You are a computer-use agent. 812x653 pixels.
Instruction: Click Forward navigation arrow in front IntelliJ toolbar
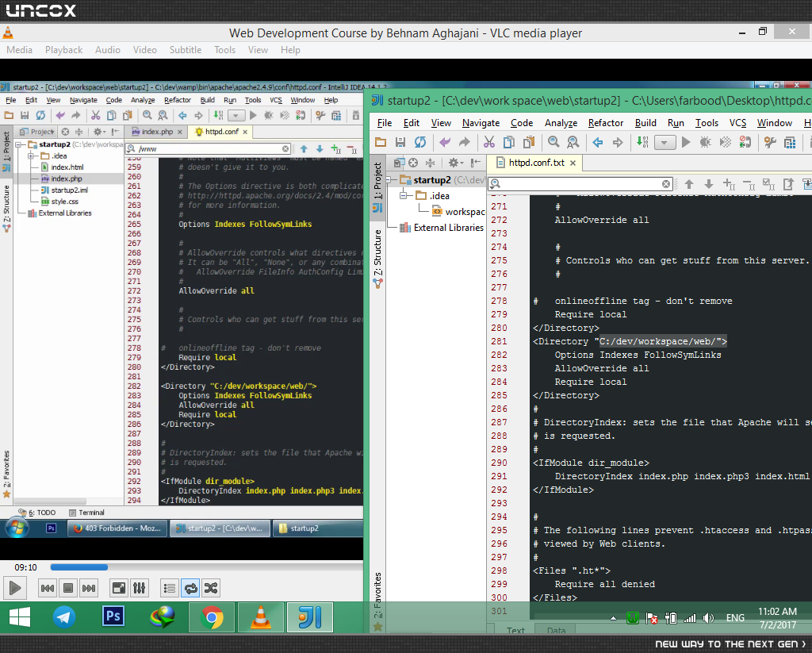(618, 142)
